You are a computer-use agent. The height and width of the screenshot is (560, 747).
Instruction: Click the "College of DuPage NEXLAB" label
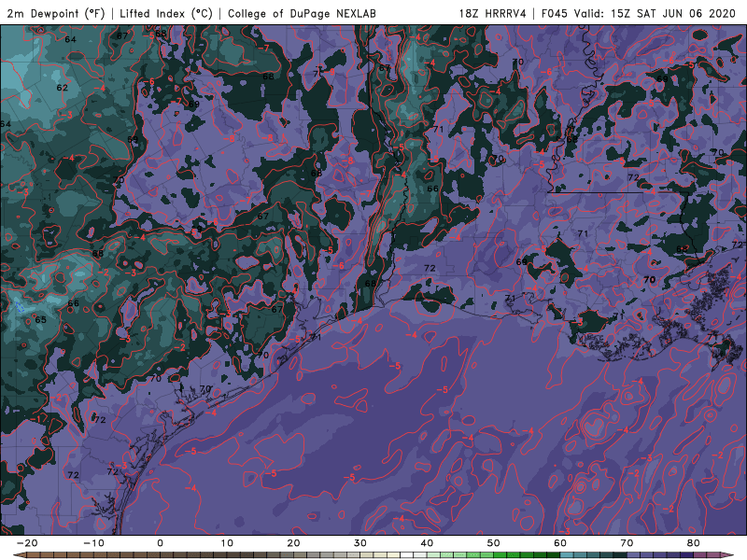pos(302,13)
